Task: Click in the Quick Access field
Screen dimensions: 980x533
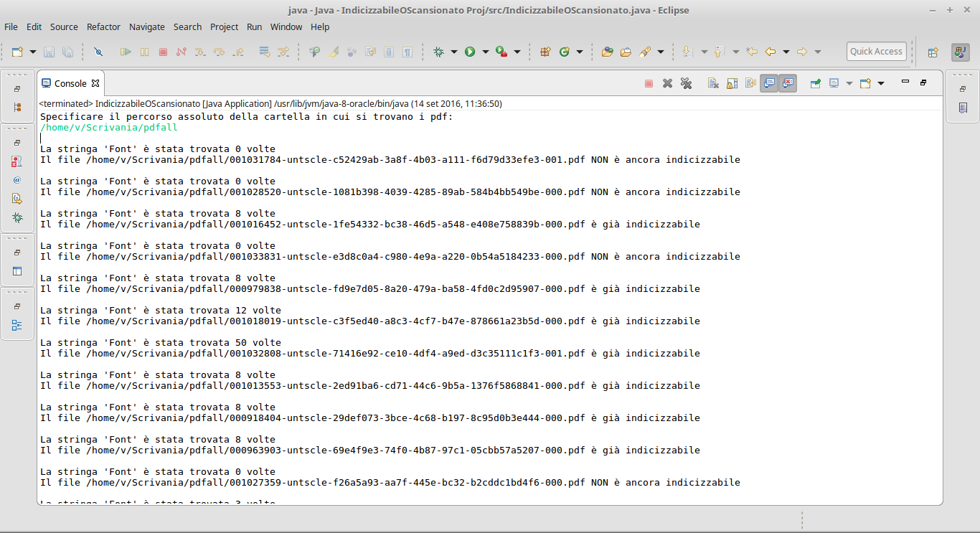Action: 876,51
